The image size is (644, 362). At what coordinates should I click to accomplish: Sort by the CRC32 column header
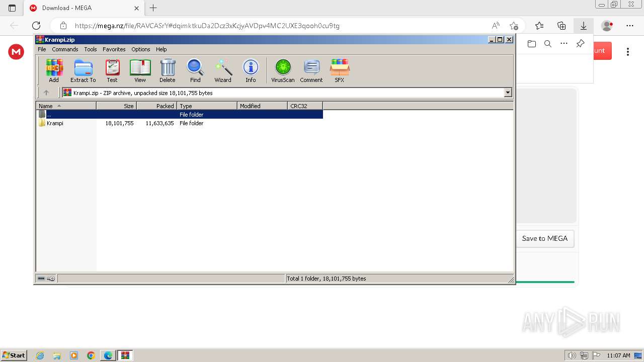(x=305, y=106)
